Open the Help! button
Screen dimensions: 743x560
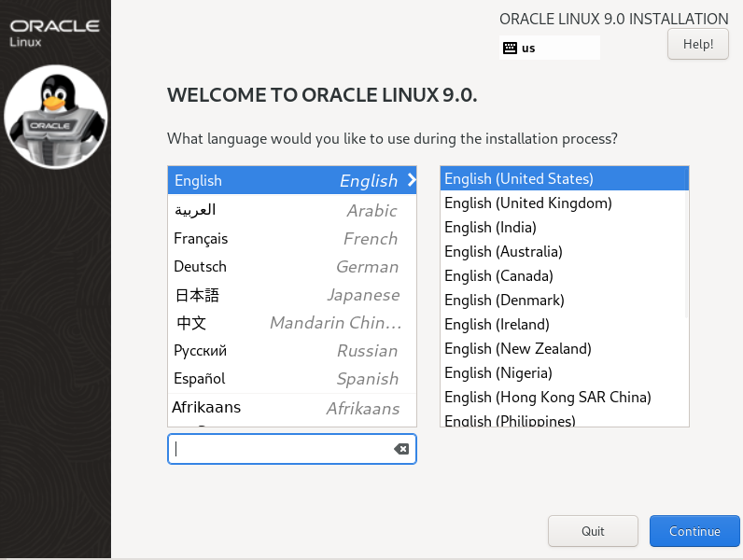click(x=698, y=44)
